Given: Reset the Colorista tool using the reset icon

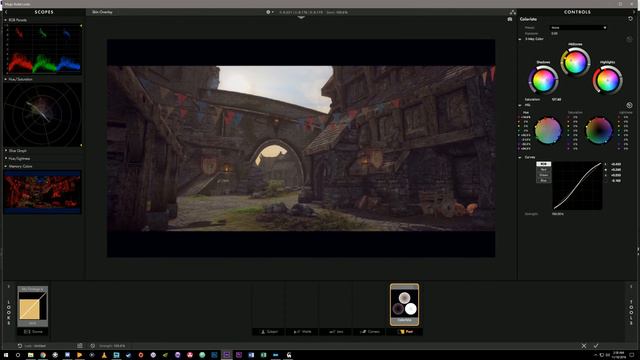Looking at the screenshot, I should point(630,19).
